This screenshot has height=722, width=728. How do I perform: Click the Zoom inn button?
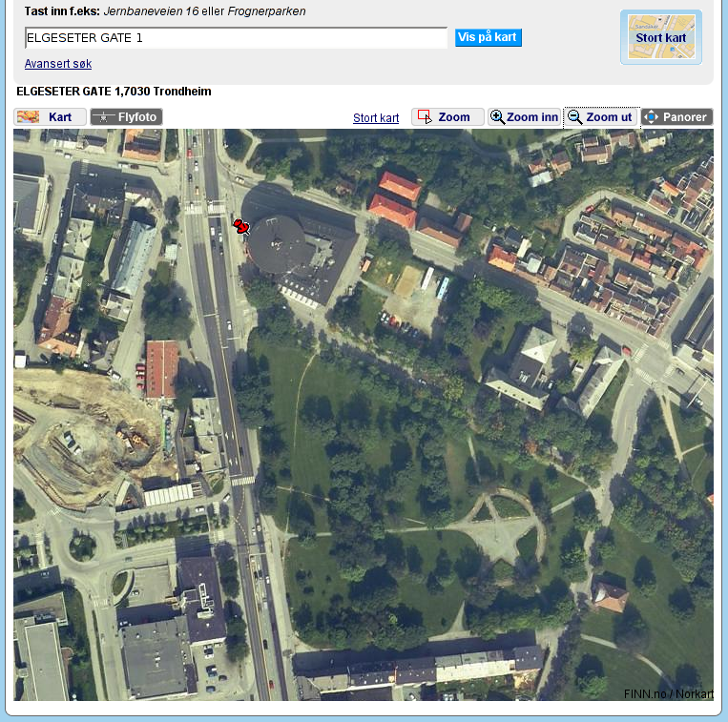click(525, 117)
